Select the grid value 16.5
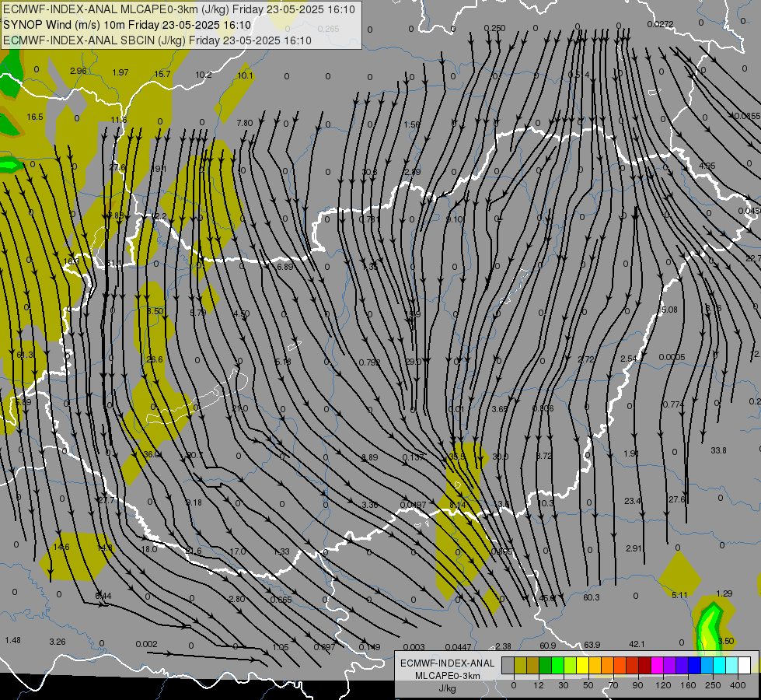 [x=35, y=117]
